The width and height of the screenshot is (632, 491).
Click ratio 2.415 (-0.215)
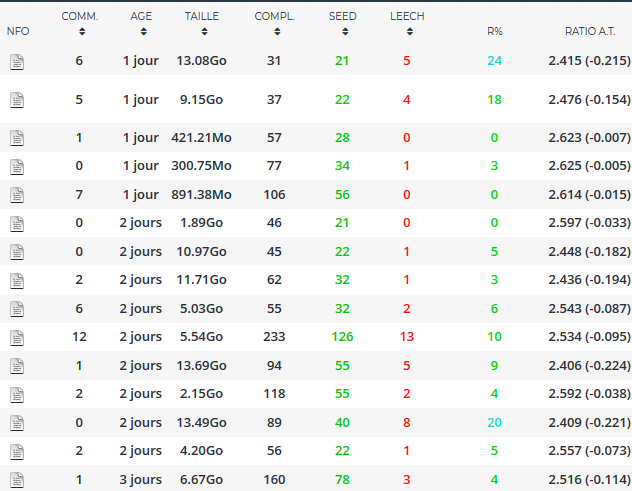(x=589, y=61)
